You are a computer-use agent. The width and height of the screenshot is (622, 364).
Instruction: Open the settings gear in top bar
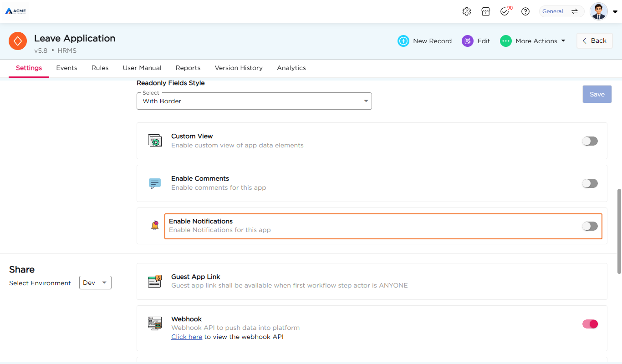[466, 11]
